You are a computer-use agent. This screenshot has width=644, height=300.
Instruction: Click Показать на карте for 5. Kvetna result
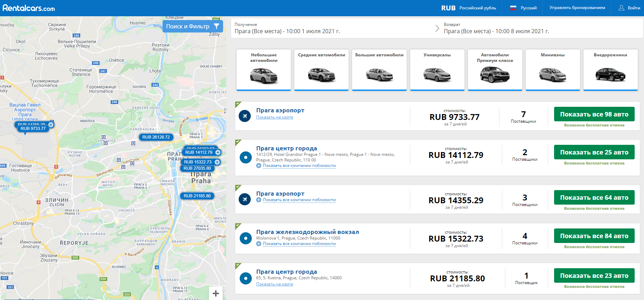pyautogui.click(x=275, y=284)
